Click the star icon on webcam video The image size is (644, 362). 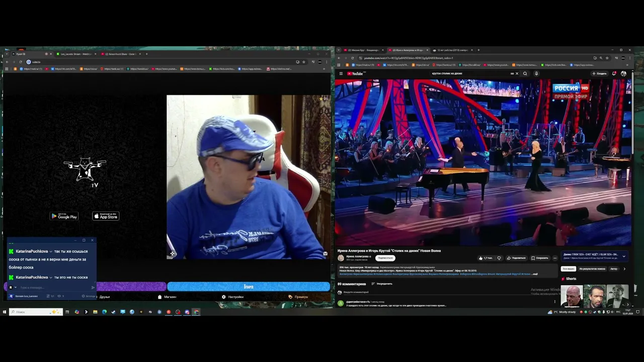pyautogui.click(x=321, y=99)
